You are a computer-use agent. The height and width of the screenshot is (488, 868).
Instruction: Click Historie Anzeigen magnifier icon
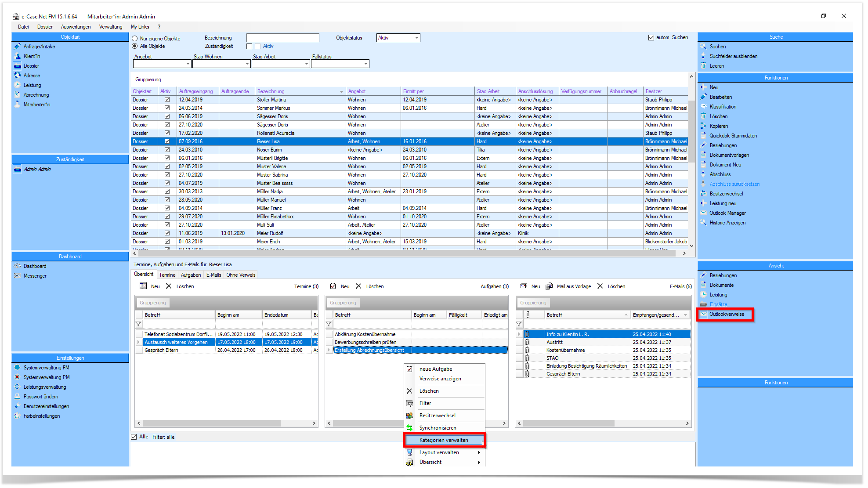pos(703,222)
